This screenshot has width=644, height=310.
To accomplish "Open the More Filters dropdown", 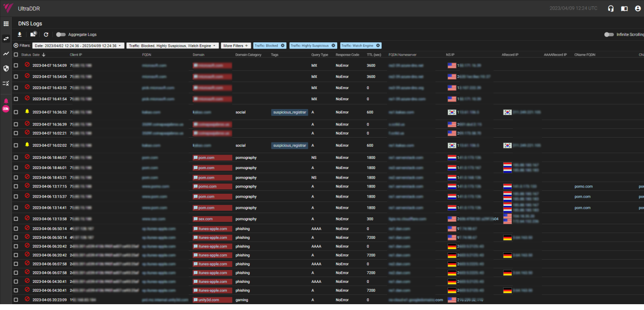I will coord(236,46).
